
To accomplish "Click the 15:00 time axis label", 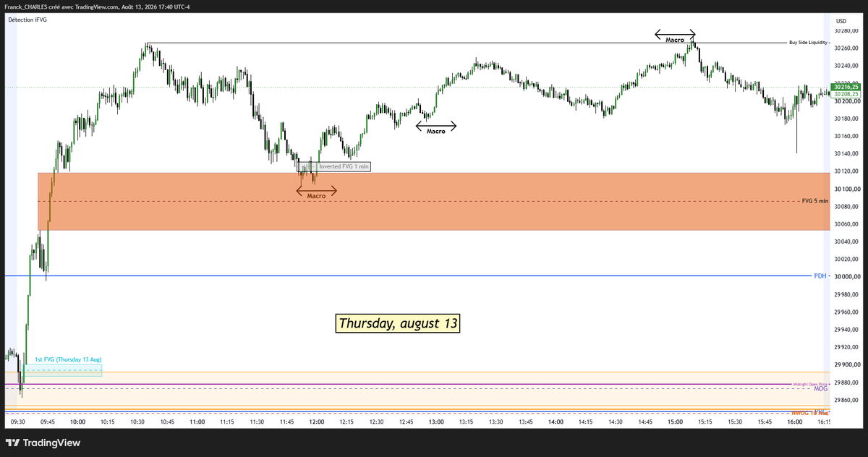I will [675, 421].
